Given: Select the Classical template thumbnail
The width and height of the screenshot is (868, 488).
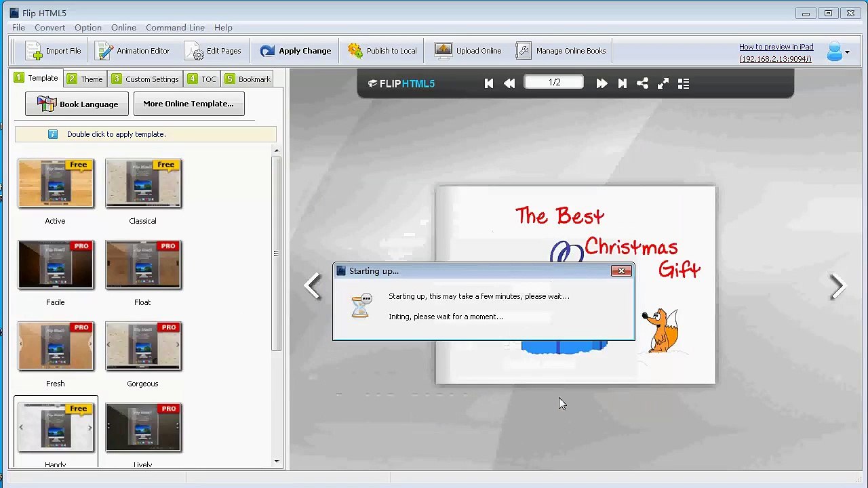Looking at the screenshot, I should tap(143, 184).
